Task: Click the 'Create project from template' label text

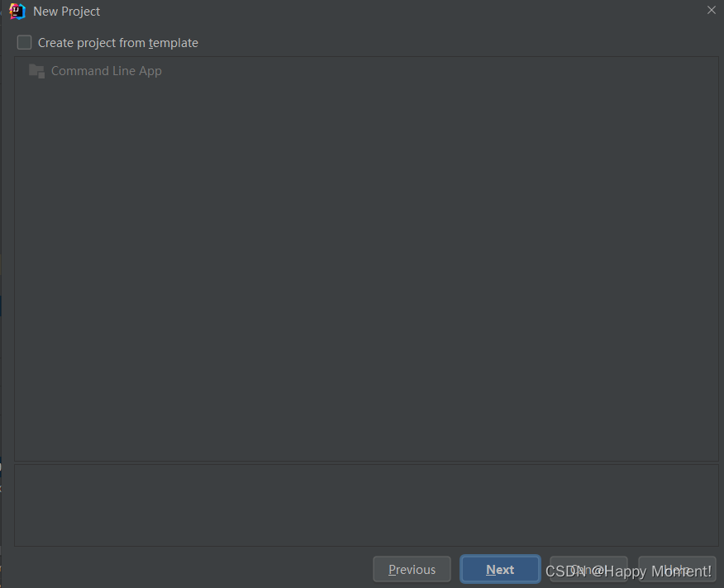Action: (117, 43)
